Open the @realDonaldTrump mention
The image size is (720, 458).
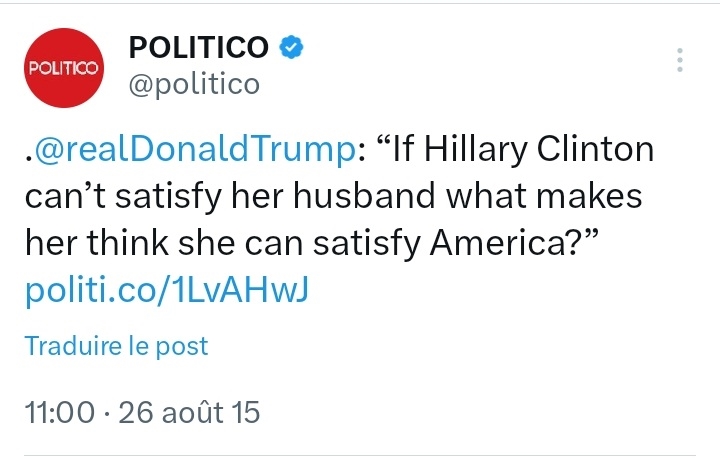tap(196, 152)
